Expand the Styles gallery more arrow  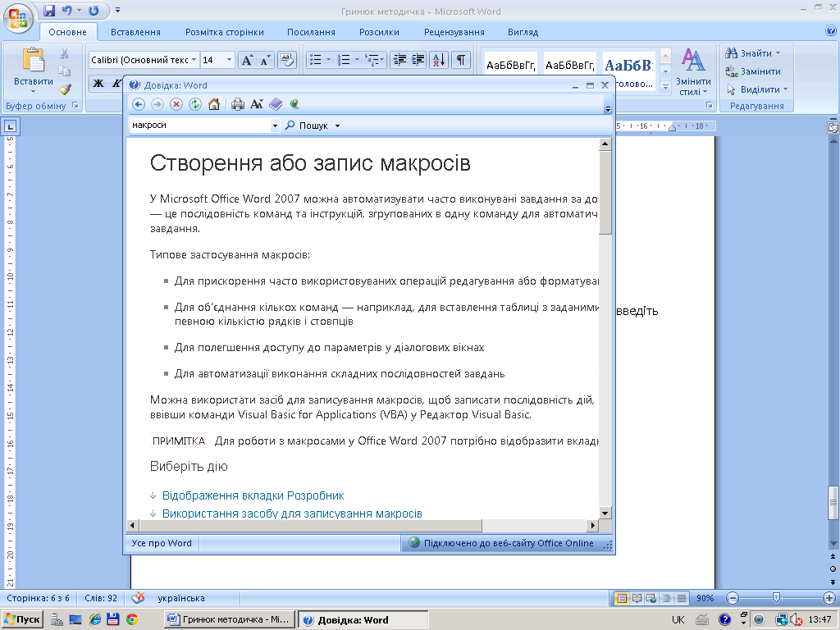[665, 87]
